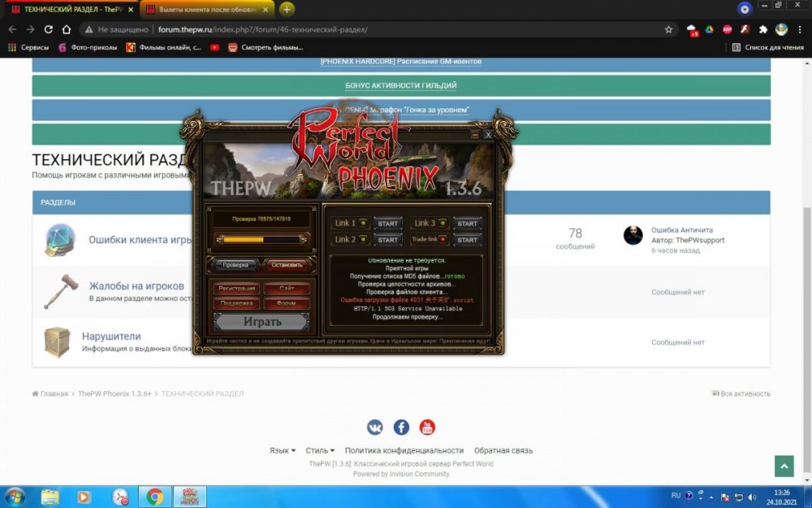Click the Форум launcher button
The height and width of the screenshot is (508, 812).
pos(287,302)
